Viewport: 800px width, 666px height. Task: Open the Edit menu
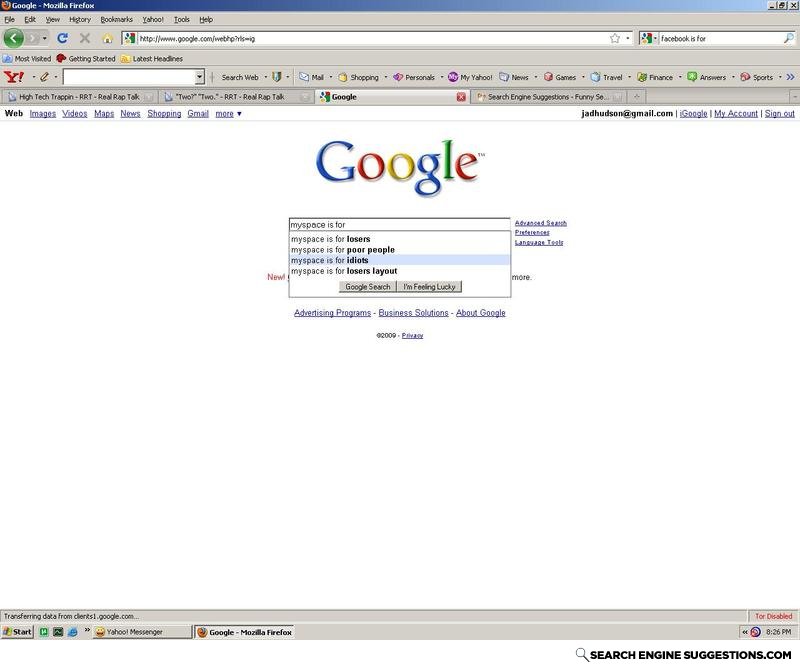(30, 19)
